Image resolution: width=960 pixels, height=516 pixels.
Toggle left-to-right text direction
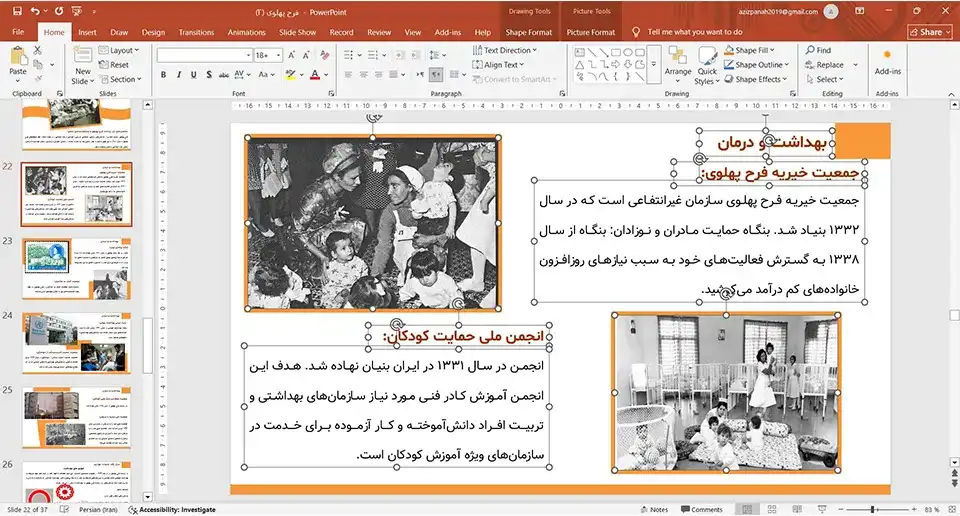coord(420,75)
